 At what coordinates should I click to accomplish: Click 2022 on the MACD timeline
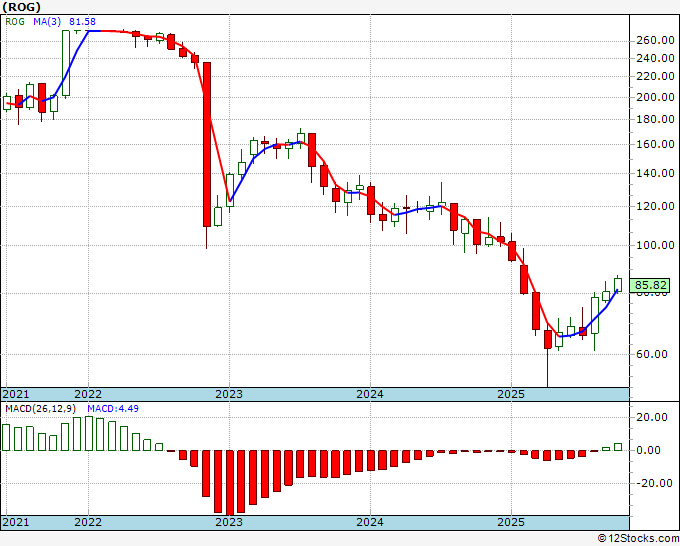pyautogui.click(x=88, y=522)
